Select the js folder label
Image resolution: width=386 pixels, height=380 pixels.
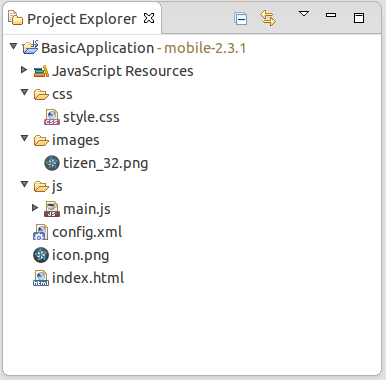57,186
